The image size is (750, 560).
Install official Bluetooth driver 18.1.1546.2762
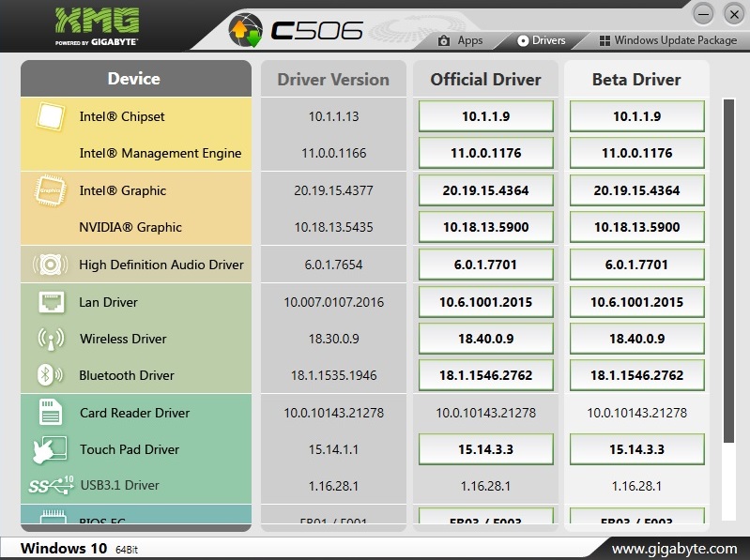[x=485, y=375]
